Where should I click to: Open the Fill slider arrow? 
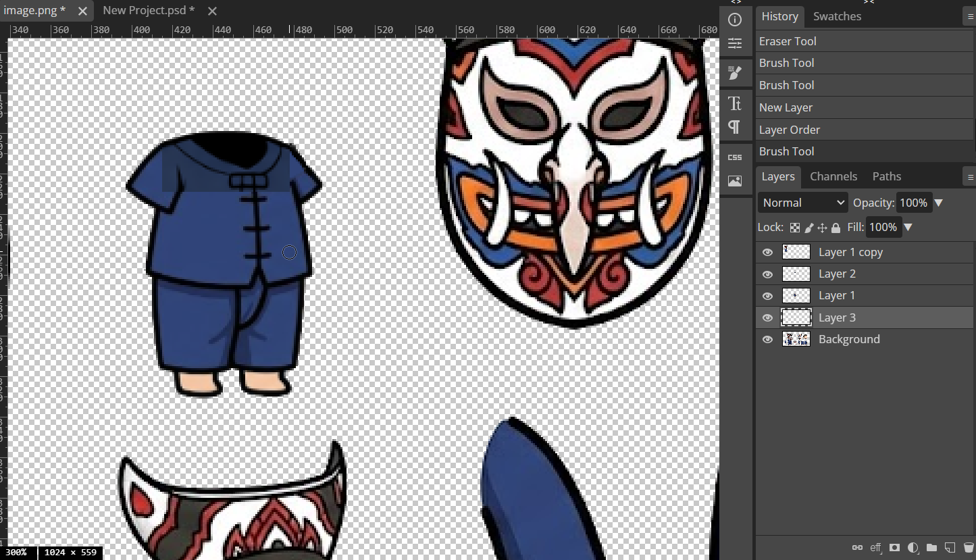908,228
